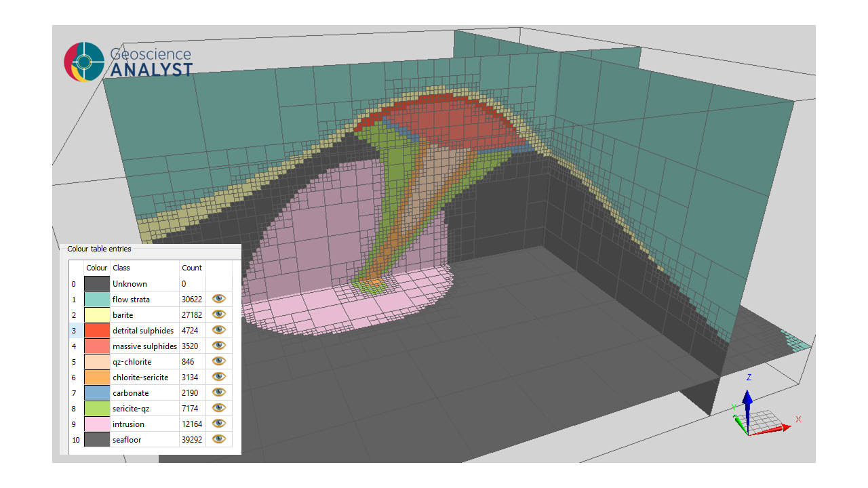This screenshot has height=488, width=868.
Task: Select the 'barite' class name
Action: 123,315
